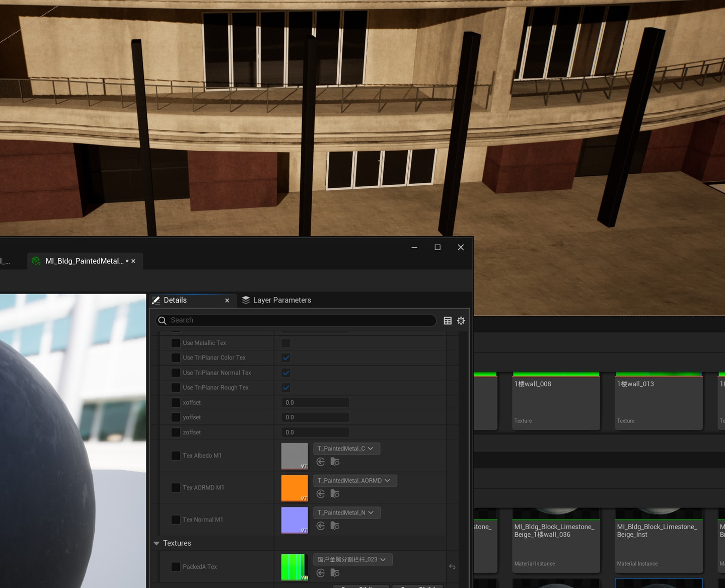The width and height of the screenshot is (725, 588).
Task: Browse to Tex Albedo M1 asset in Content Browser
Action: tap(335, 462)
